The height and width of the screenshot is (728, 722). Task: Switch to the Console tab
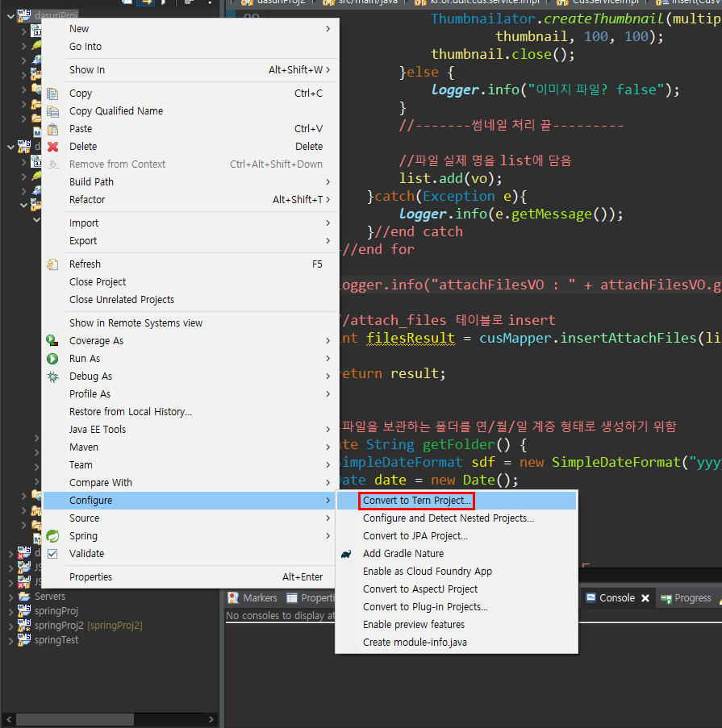(616, 598)
